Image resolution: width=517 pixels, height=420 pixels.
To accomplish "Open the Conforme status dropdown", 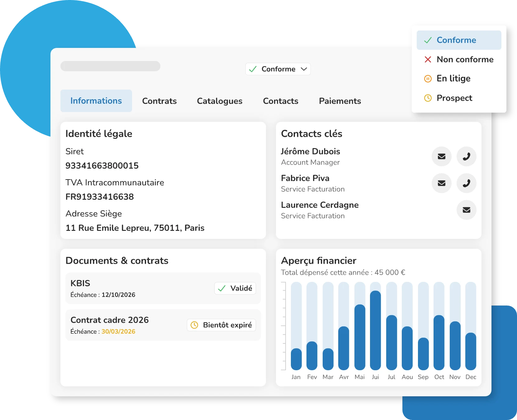I will 278,69.
